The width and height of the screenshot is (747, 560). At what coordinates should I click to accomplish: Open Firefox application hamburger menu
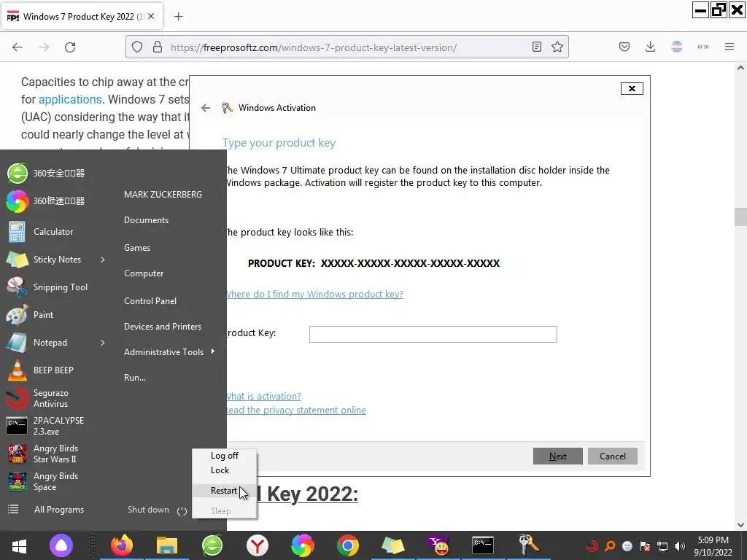coord(729,47)
